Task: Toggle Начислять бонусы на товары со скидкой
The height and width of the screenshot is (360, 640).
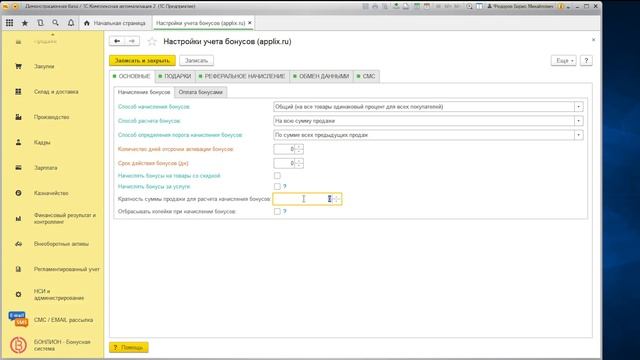Action: (277, 176)
